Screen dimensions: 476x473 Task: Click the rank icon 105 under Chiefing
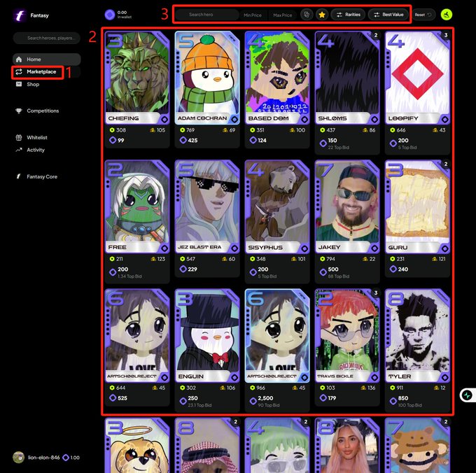[x=157, y=130]
